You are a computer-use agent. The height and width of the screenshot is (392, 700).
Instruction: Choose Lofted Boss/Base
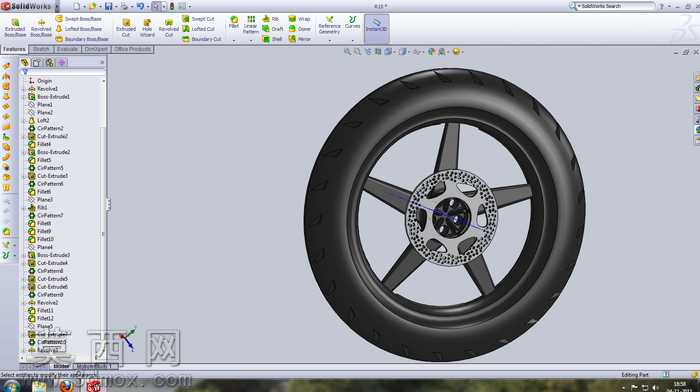[x=79, y=29]
